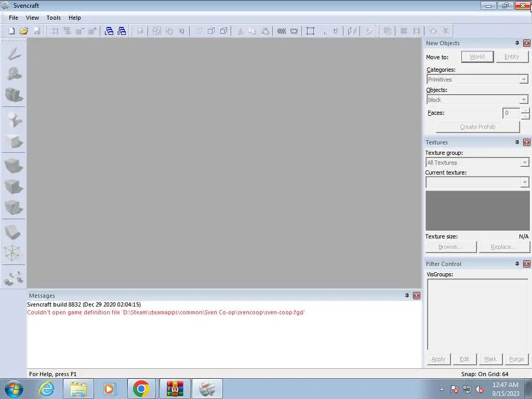Viewport: 532px width, 399px height.
Task: Decrease grid size with the smaller grid icon
Action: pyautogui.click(x=79, y=31)
